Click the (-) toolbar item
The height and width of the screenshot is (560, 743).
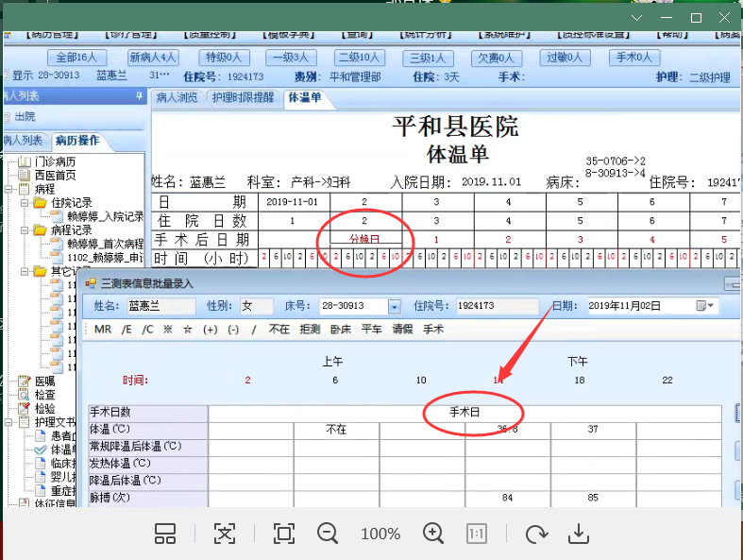pyautogui.click(x=233, y=329)
